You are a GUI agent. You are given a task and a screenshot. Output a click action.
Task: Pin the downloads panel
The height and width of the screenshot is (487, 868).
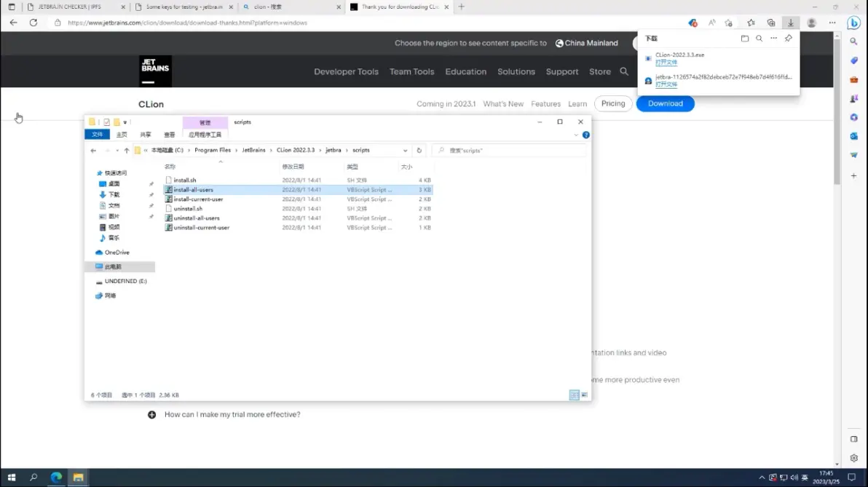click(788, 39)
